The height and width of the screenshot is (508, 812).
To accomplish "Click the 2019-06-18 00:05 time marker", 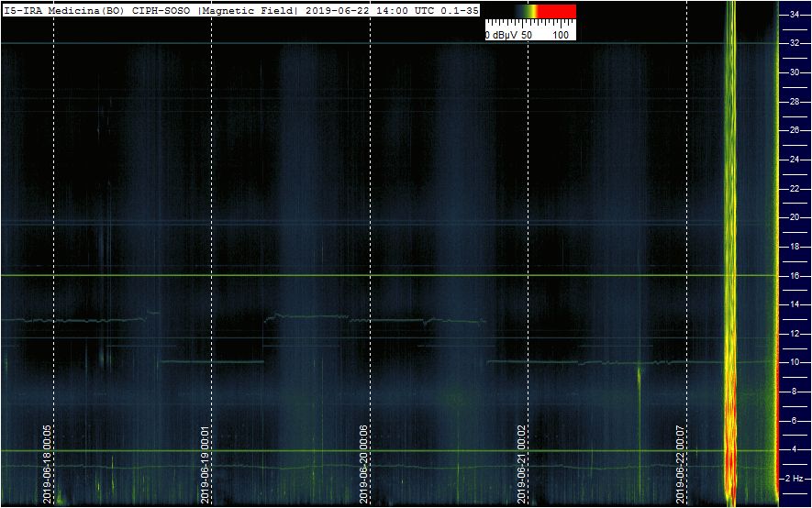I will tap(47, 464).
